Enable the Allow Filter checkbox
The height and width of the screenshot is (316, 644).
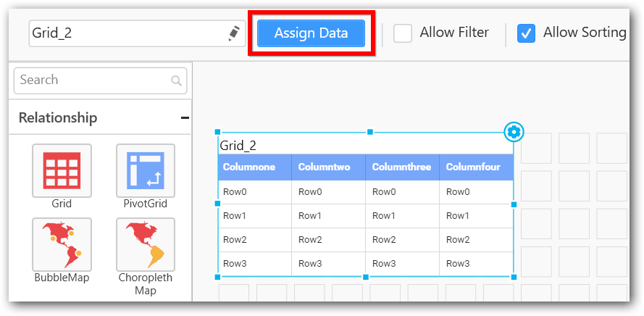click(403, 33)
